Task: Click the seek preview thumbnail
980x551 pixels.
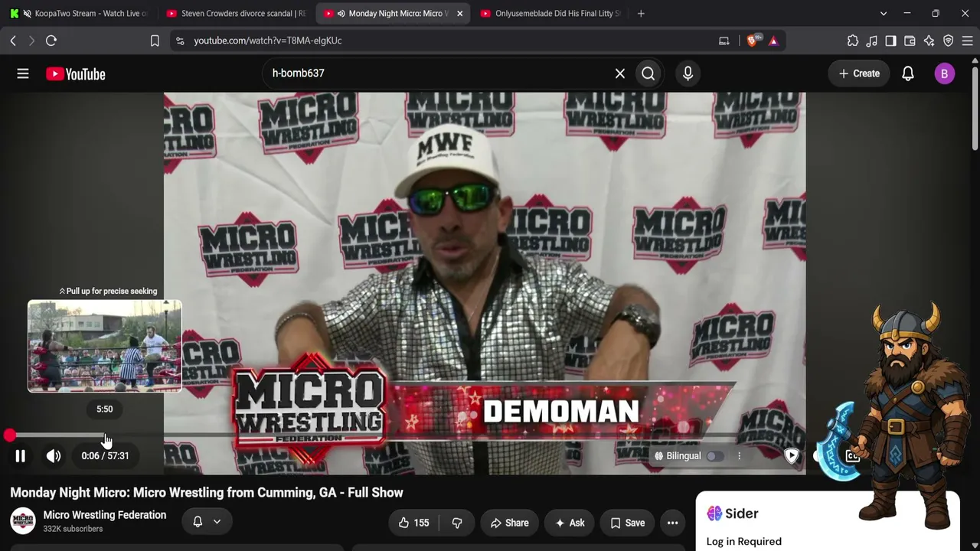Action: click(x=105, y=346)
